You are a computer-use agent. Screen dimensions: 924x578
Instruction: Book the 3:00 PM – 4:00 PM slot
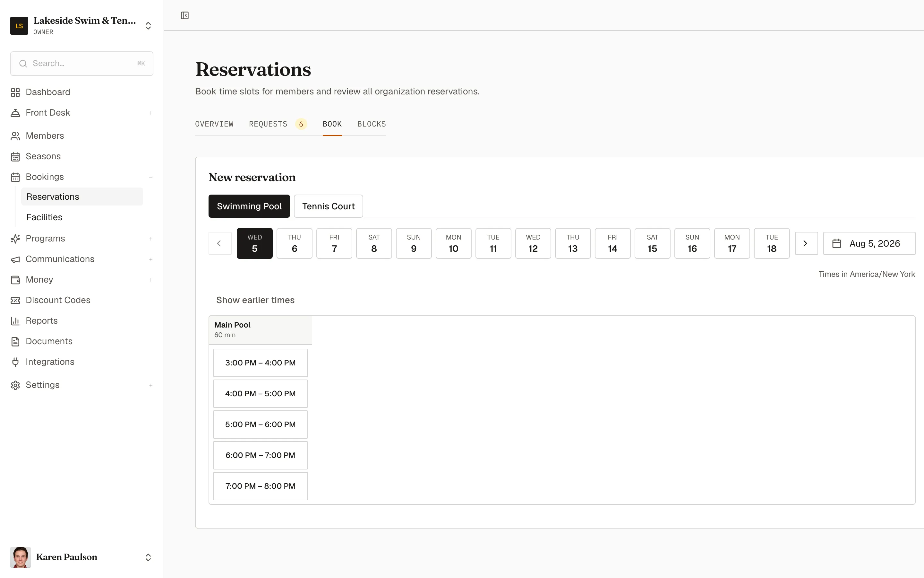(x=261, y=363)
